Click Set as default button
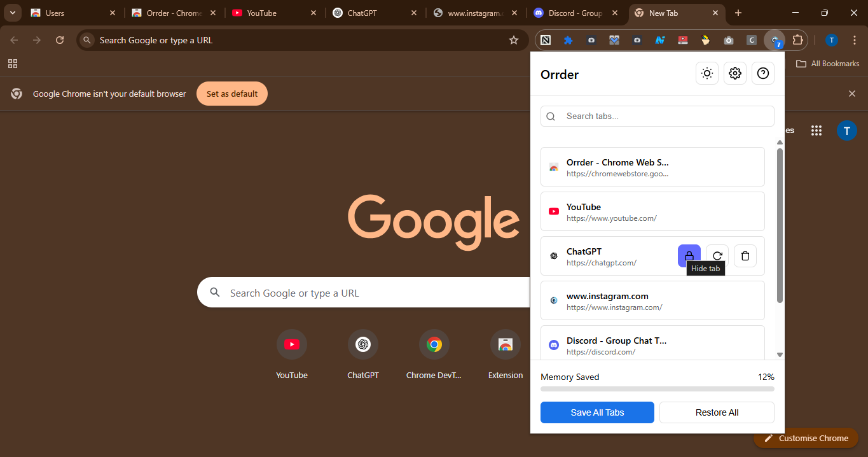This screenshot has width=868, height=457. point(232,94)
